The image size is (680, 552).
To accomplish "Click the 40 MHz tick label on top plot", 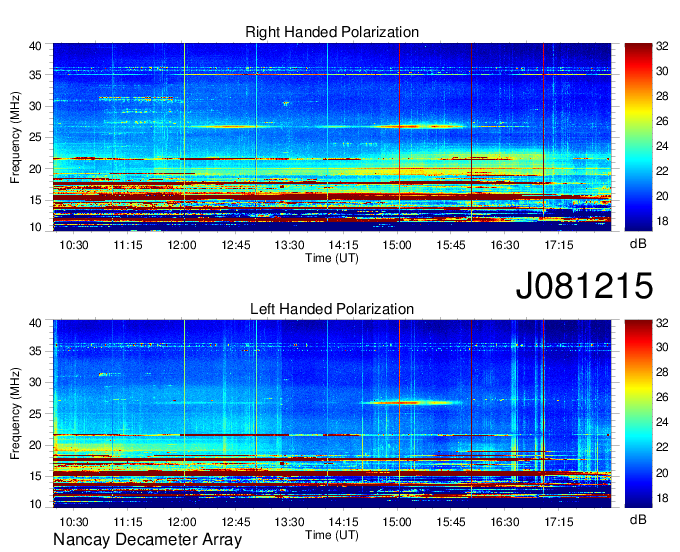I will coord(36,46).
